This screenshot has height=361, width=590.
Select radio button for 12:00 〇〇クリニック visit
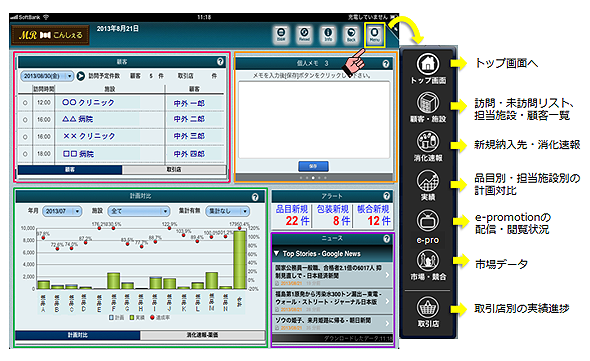pyautogui.click(x=25, y=103)
